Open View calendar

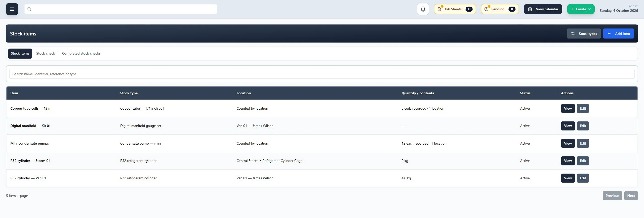pos(543,9)
